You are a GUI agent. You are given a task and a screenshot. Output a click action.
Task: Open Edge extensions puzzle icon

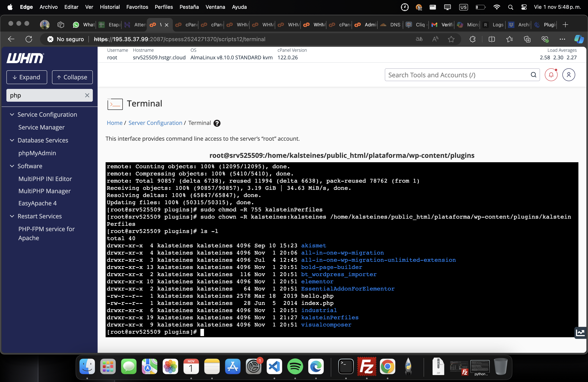(472, 39)
